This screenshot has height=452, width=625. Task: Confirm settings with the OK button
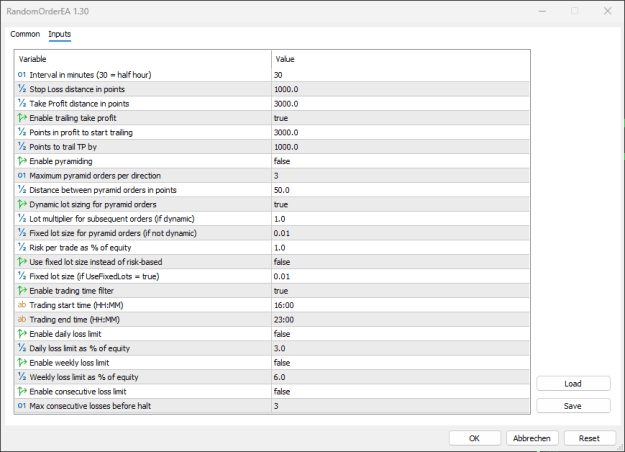pos(474,438)
